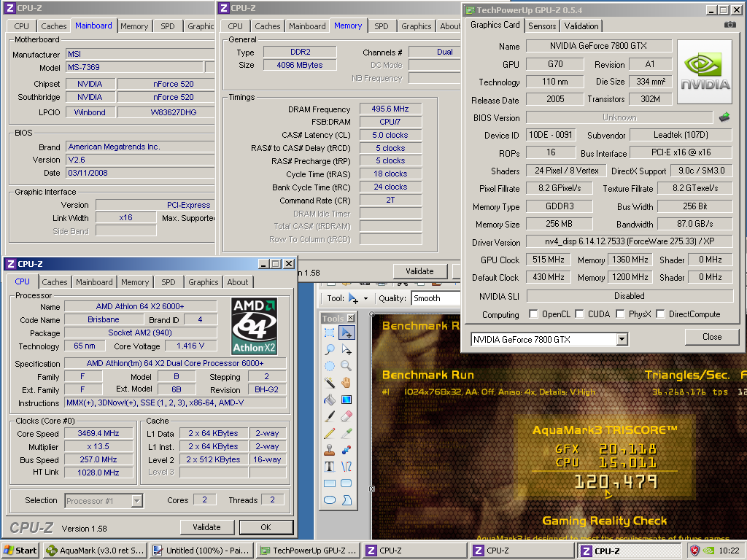This screenshot has height=560, width=747.
Task: Select the Paint Bucket tool
Action: pos(330,400)
